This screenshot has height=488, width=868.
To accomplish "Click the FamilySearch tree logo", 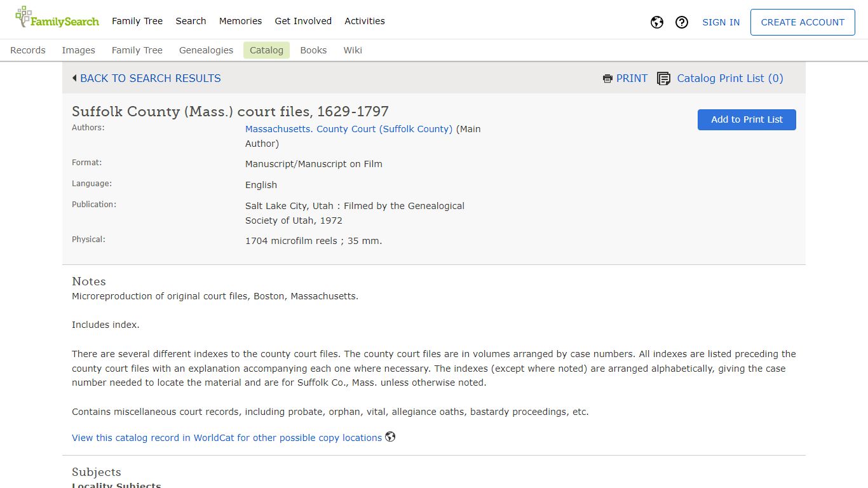I will point(57,18).
